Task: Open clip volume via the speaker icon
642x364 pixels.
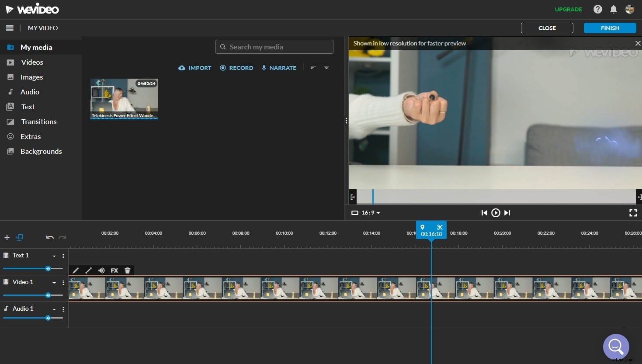Action: (101, 270)
